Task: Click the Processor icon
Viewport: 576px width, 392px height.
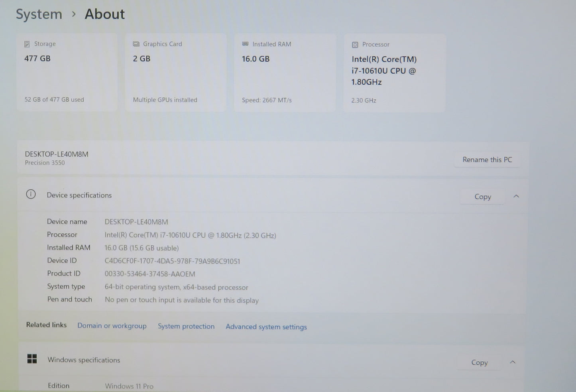Action: 354,44
